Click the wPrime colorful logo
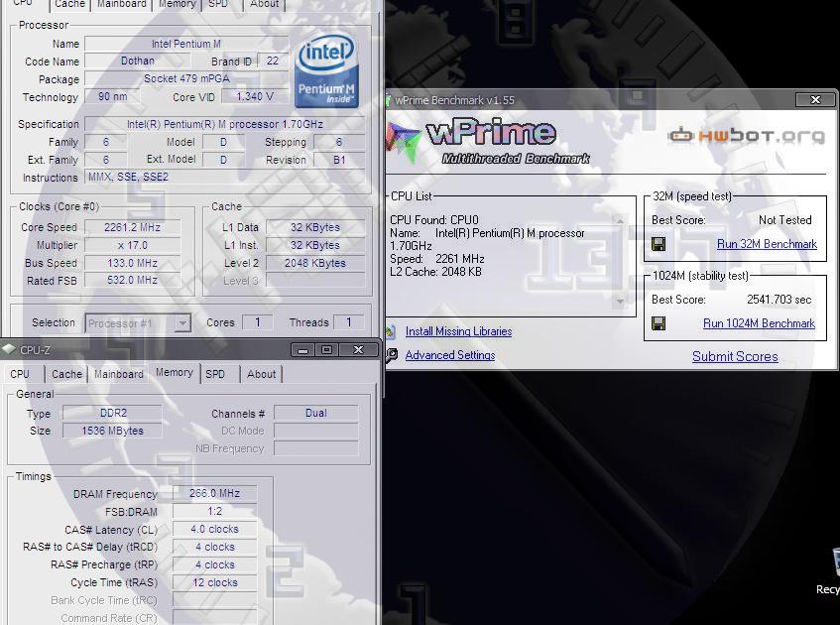 click(405, 142)
